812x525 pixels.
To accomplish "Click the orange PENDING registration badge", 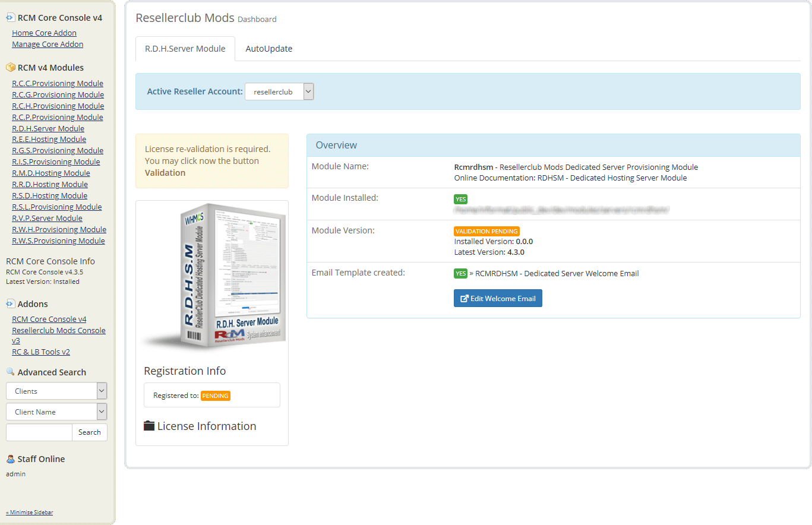I will pyautogui.click(x=216, y=396).
